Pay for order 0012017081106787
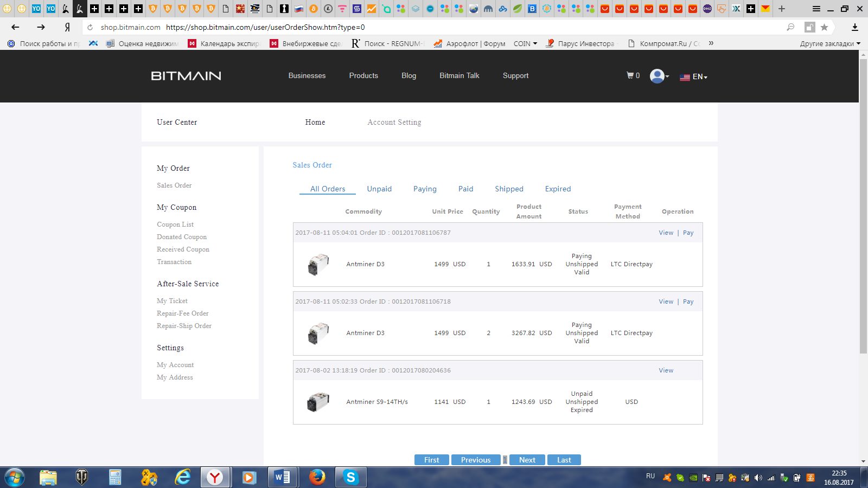The width and height of the screenshot is (868, 488). pyautogui.click(x=688, y=233)
